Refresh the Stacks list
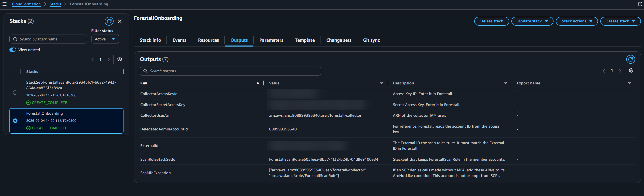Viewport: 644px width, 196px height. 109,21
